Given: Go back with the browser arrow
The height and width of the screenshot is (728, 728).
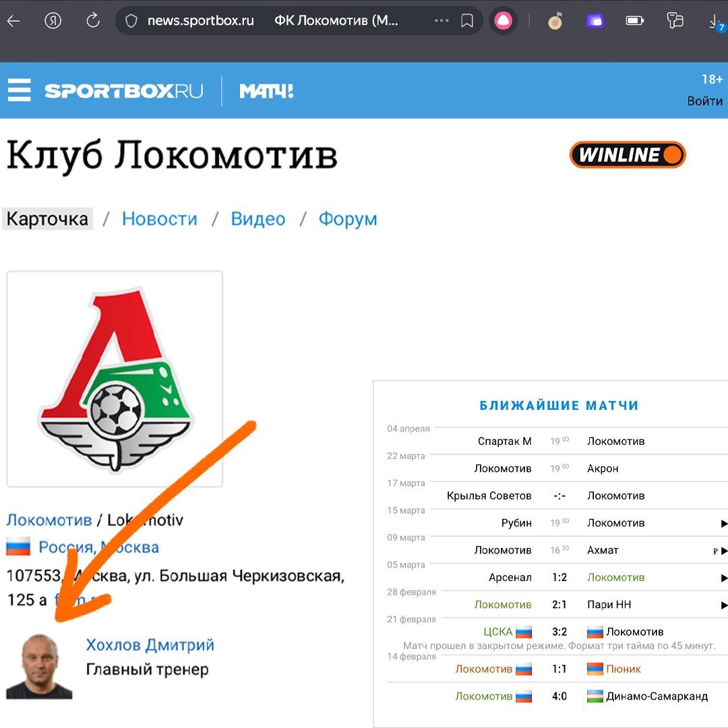Looking at the screenshot, I should coord(13,21).
